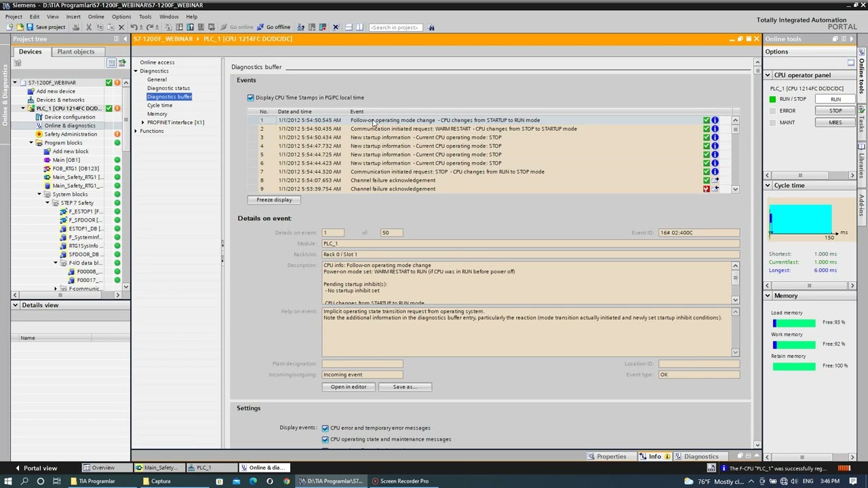Open the Project menu
The width and height of the screenshot is (868, 488).
(14, 17)
